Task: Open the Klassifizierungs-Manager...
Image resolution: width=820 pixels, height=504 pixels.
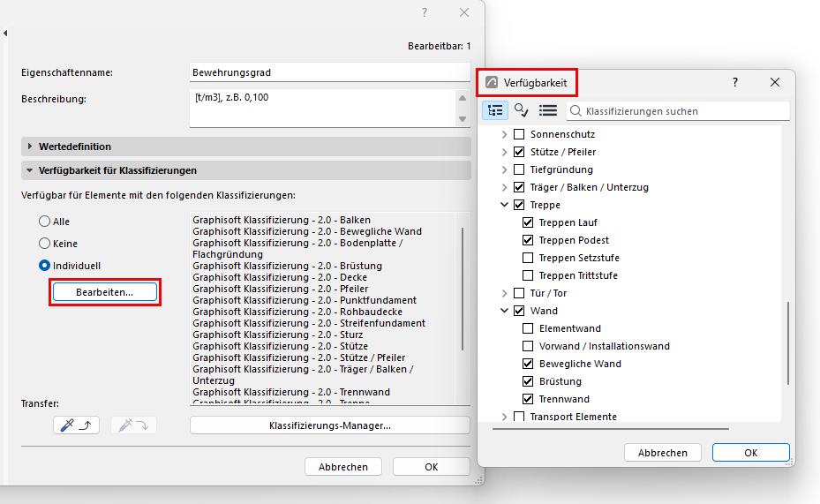Action: click(x=330, y=425)
